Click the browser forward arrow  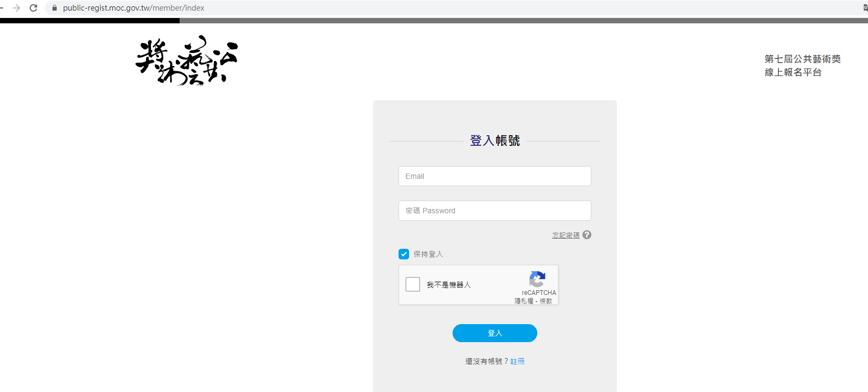pos(16,8)
